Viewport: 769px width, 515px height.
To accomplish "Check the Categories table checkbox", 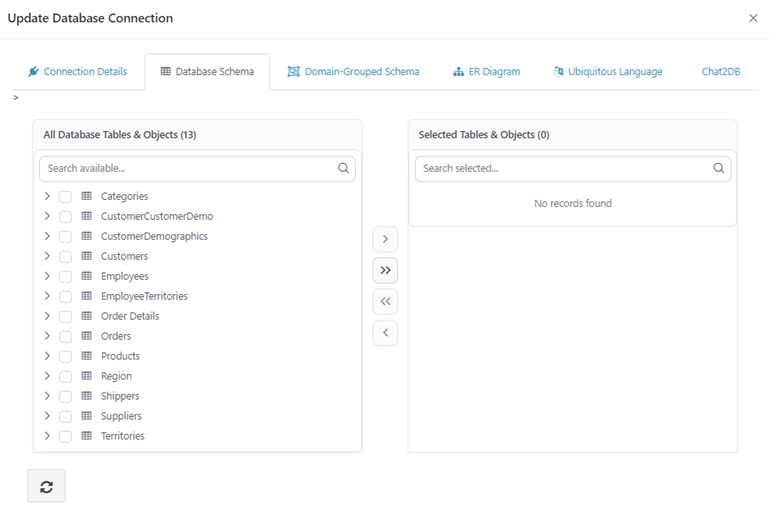I will pos(65,197).
